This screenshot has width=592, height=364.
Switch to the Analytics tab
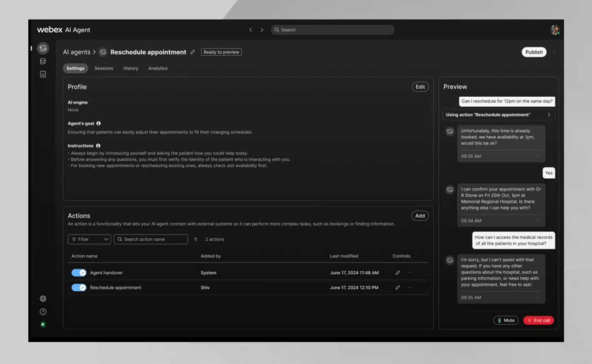tap(158, 68)
